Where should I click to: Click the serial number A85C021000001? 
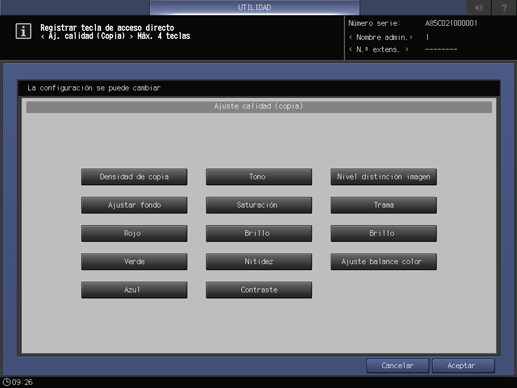coord(451,23)
